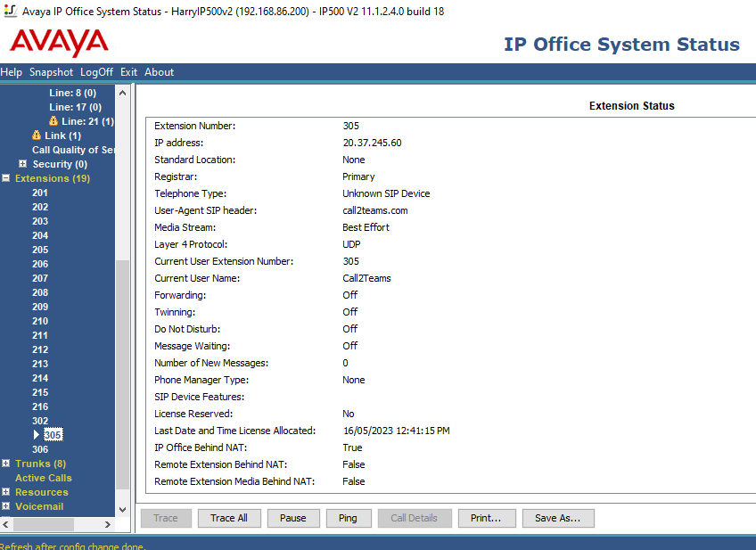Click the Call Details button

tap(415, 518)
